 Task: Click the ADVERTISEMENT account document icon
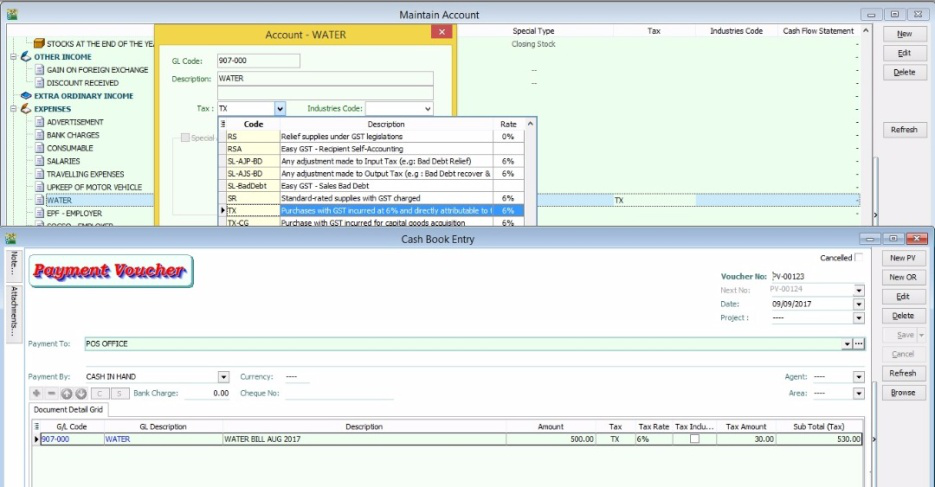[x=39, y=122]
